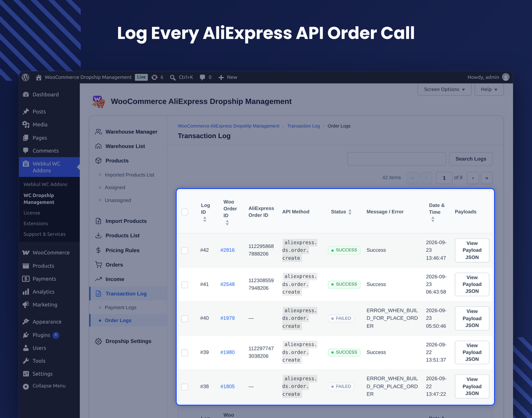532x418 pixels.
Task: Check the box for log #39
Action: pos(185,352)
